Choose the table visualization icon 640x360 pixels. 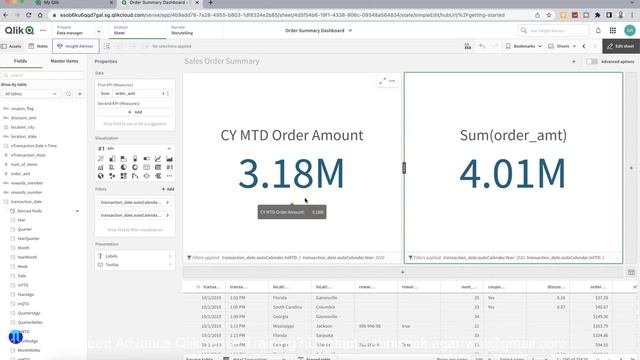click(158, 167)
